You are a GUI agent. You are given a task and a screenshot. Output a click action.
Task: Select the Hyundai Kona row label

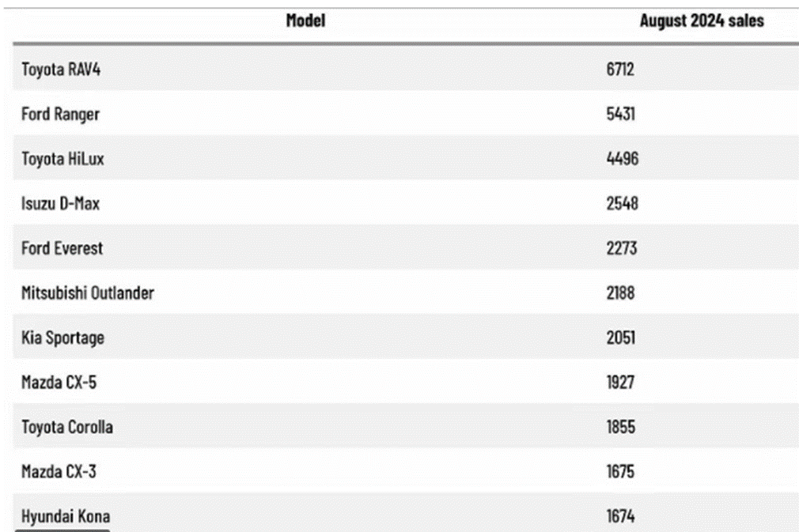coord(65,517)
